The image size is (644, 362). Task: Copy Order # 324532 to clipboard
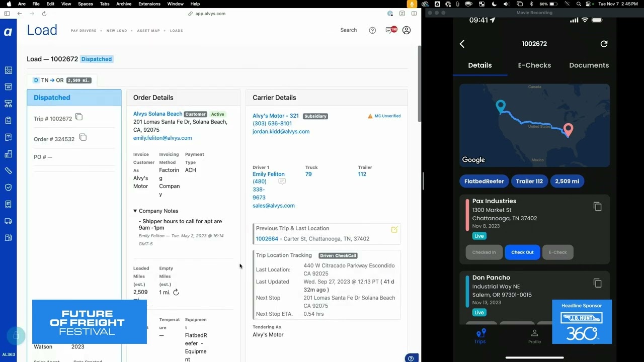[83, 137]
